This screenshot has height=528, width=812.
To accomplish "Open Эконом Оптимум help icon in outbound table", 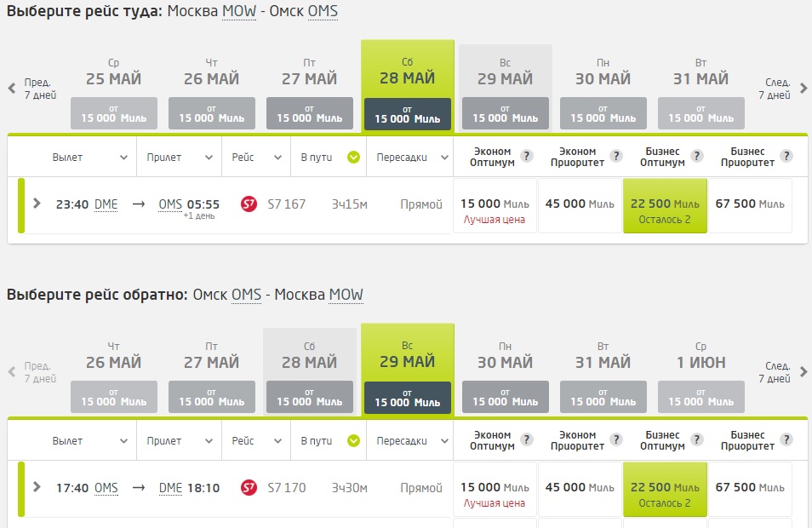I will pyautogui.click(x=527, y=156).
